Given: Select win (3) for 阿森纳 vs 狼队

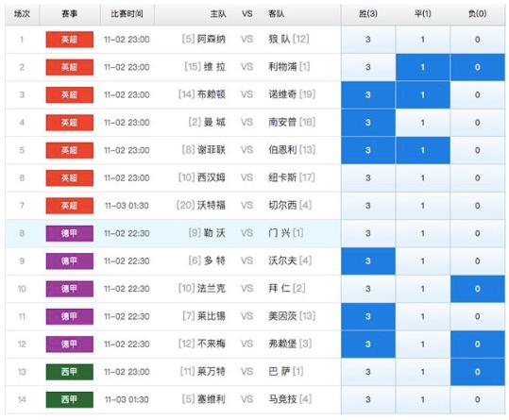Looking at the screenshot, I should pyautogui.click(x=368, y=40).
